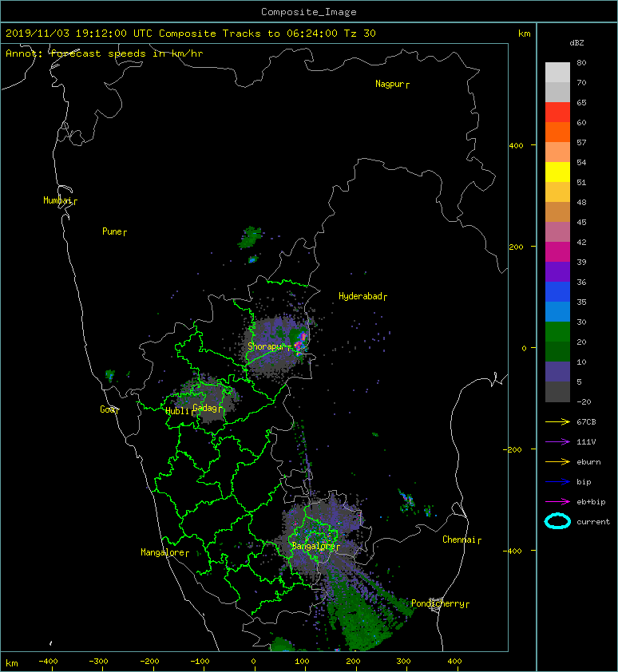Screen dimensions: 618x672
Task: Click the blue 35 dBZ swatch
Action: [x=557, y=291]
